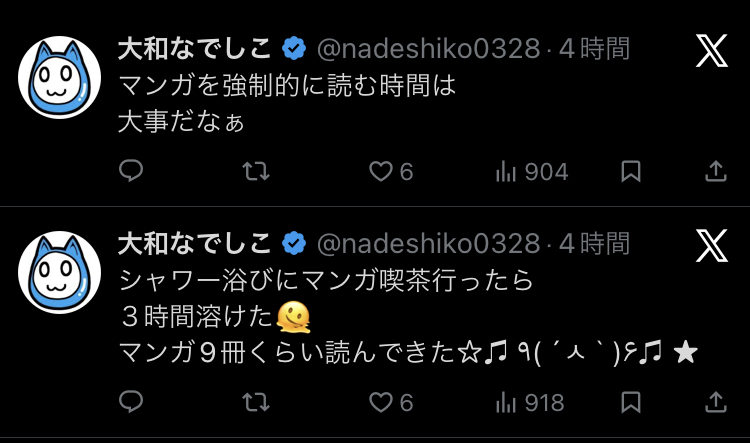View analytics showing 904 views
Screen dimensions: 750x443
[x=531, y=172]
